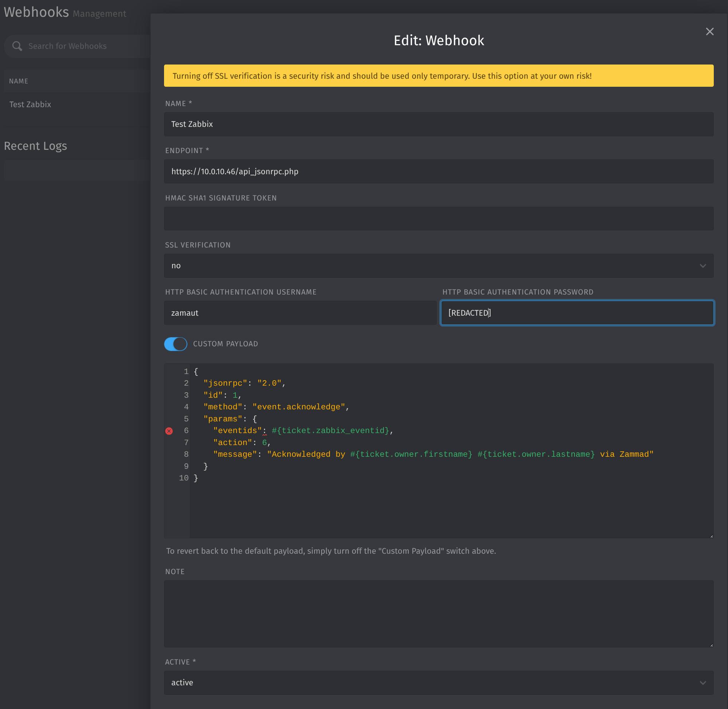Focus the Search for Webhooks field

(x=86, y=46)
